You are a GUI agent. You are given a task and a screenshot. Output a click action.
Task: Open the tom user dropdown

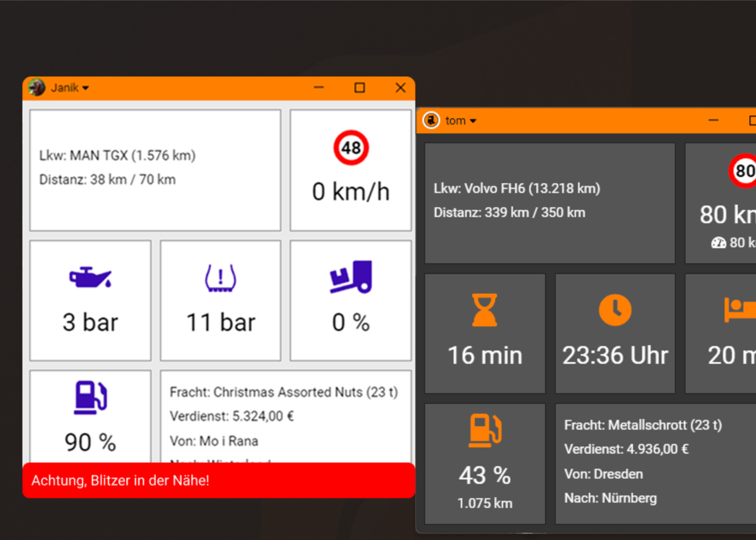click(461, 121)
